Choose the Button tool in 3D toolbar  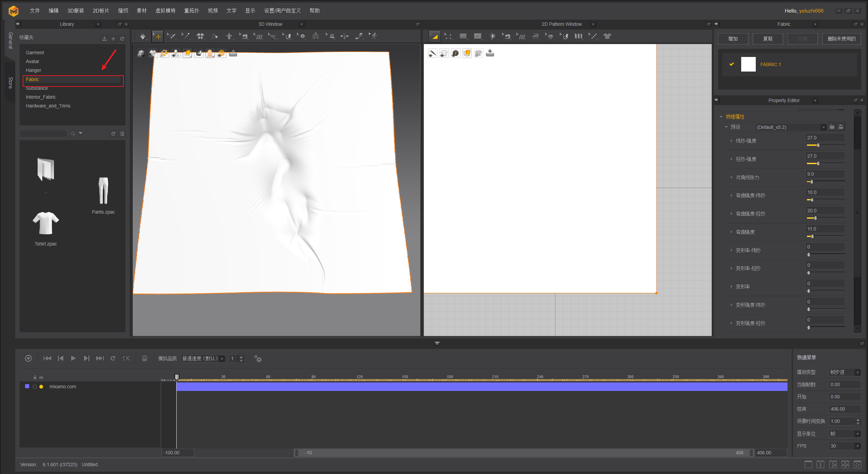click(302, 36)
